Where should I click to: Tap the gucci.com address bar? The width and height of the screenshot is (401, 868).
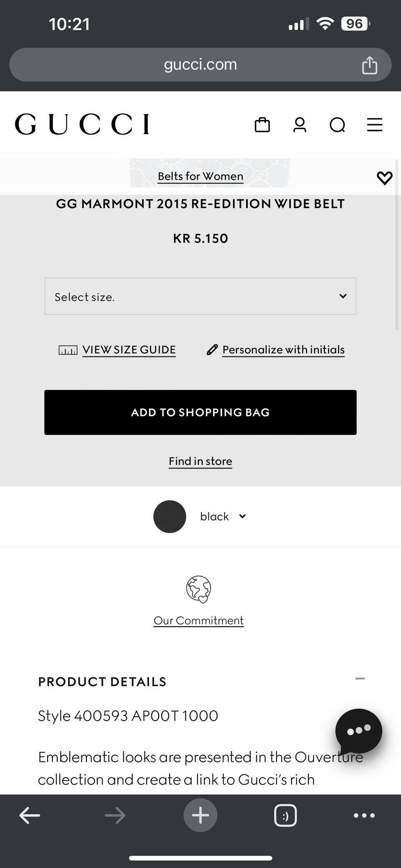(200, 65)
